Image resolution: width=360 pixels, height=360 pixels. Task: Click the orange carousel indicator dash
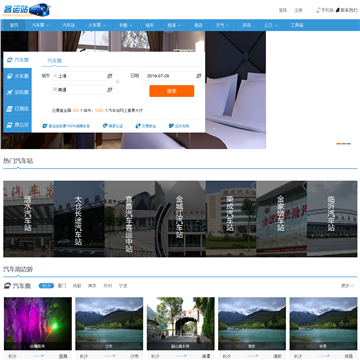click(x=339, y=144)
